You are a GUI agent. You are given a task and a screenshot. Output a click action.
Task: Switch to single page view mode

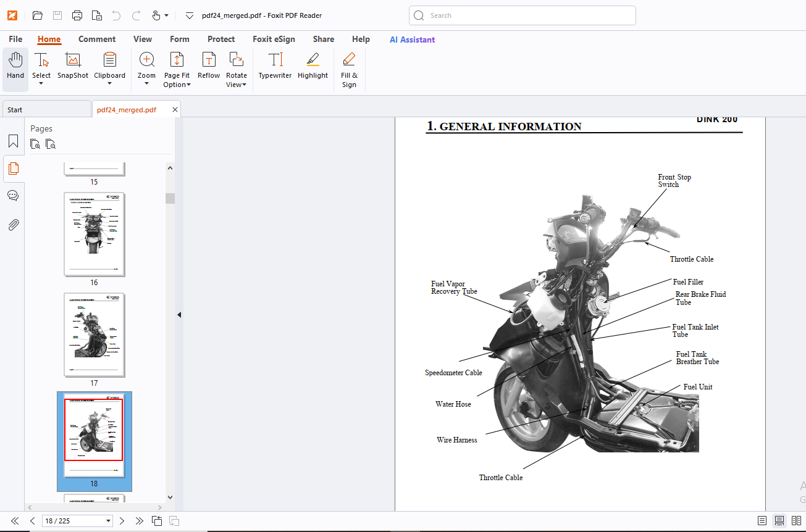click(x=762, y=521)
